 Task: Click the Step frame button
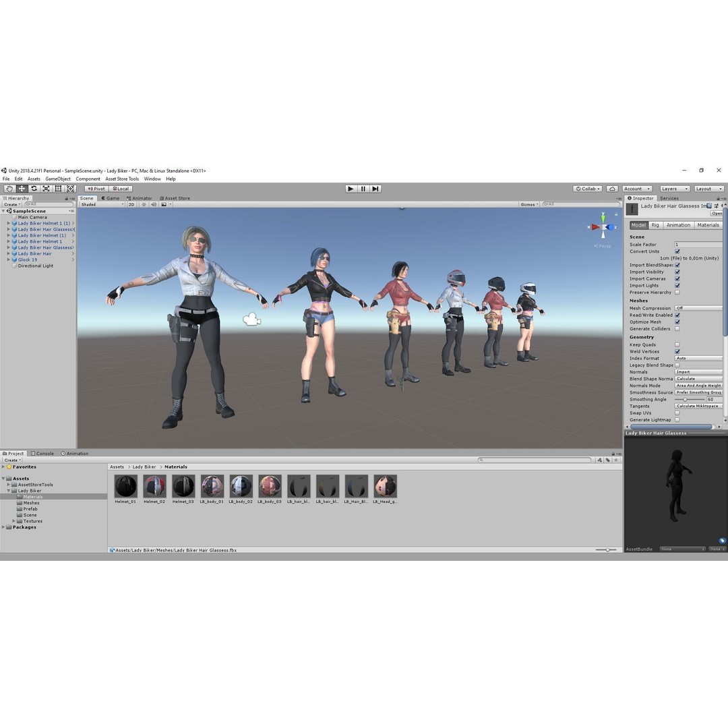click(x=375, y=189)
